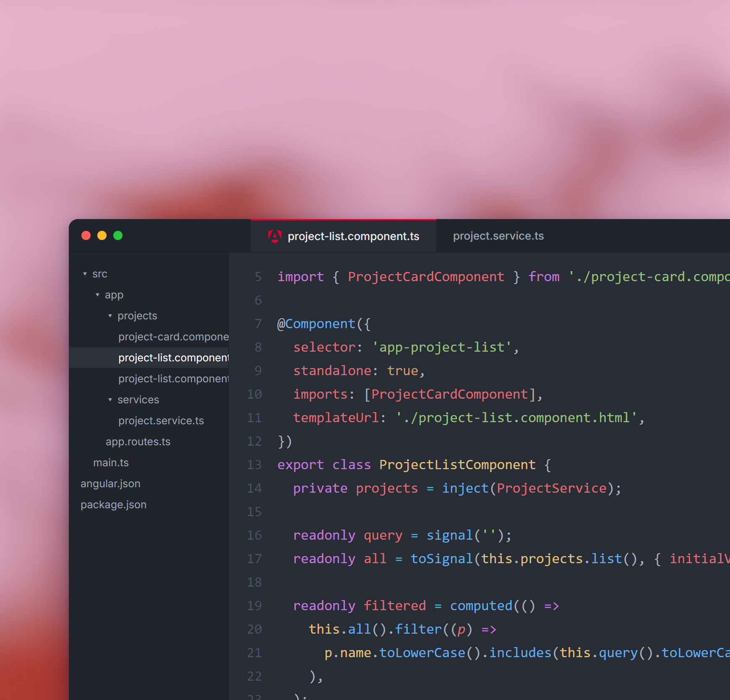
Task: Click includes on line 21
Action: tap(520, 653)
